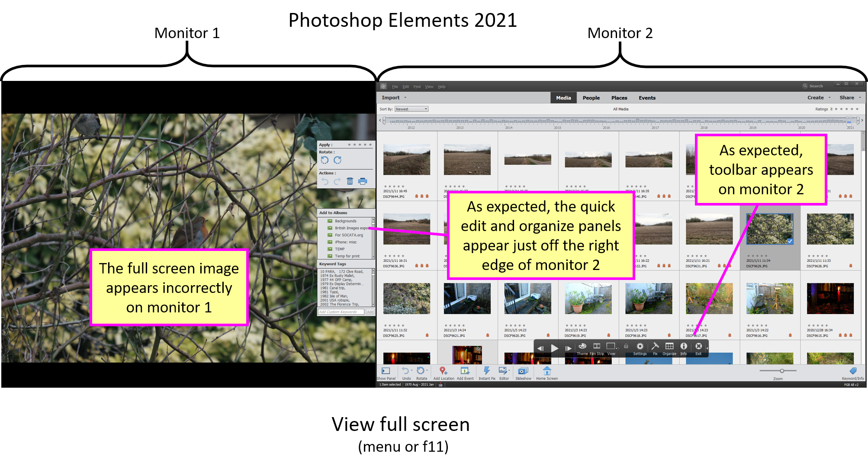Collapse the fullscreen toolbar with edge arrow
The image size is (868, 466).
707,348
